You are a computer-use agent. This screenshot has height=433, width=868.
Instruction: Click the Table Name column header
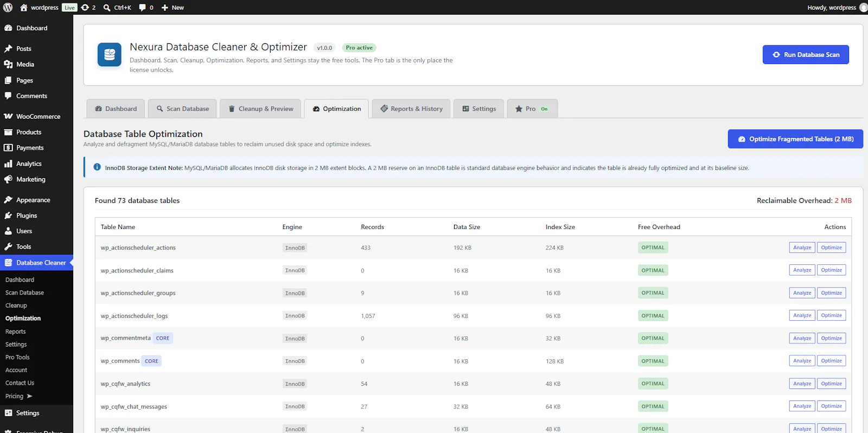pos(118,227)
